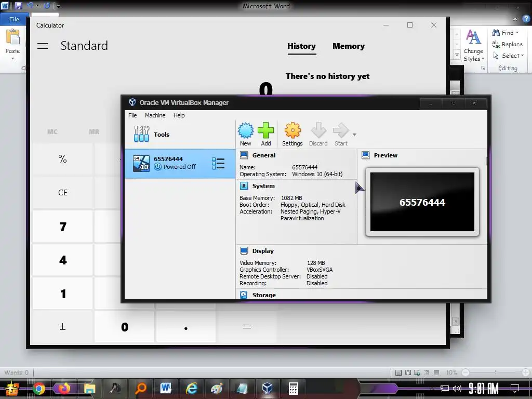Click the VirtualBox cube taskbar icon
This screenshot has width=532, height=399.
[x=268, y=388]
